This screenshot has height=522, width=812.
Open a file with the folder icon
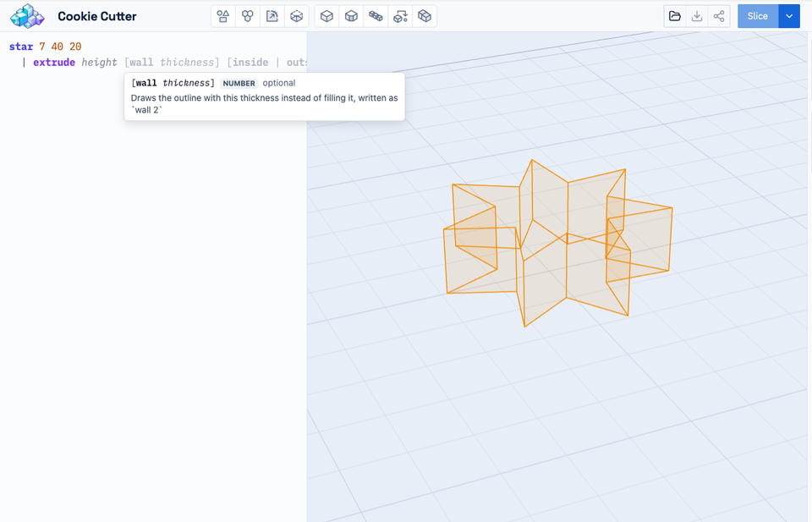(675, 16)
